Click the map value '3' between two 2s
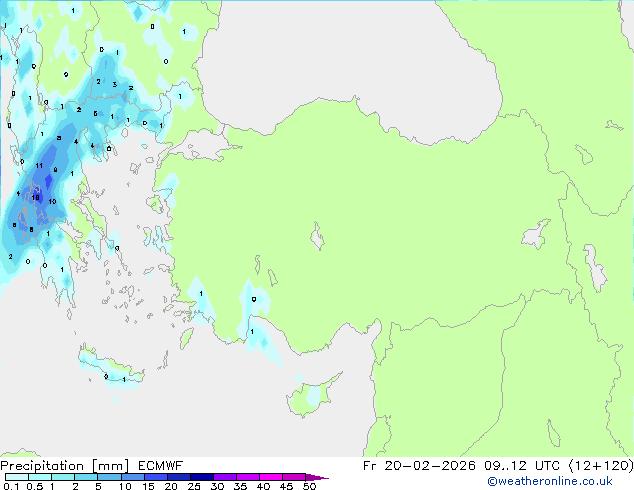This screenshot has width=634, height=490. [x=115, y=84]
